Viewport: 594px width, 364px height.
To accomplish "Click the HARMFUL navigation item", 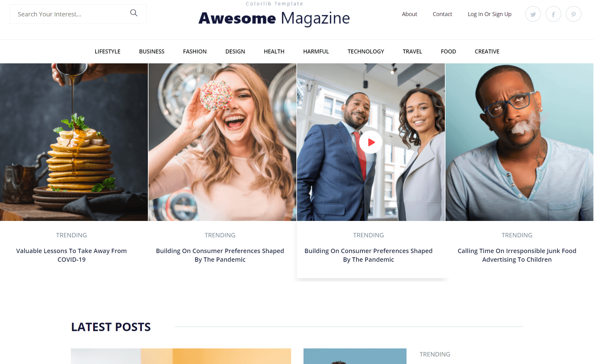I will click(x=316, y=51).
